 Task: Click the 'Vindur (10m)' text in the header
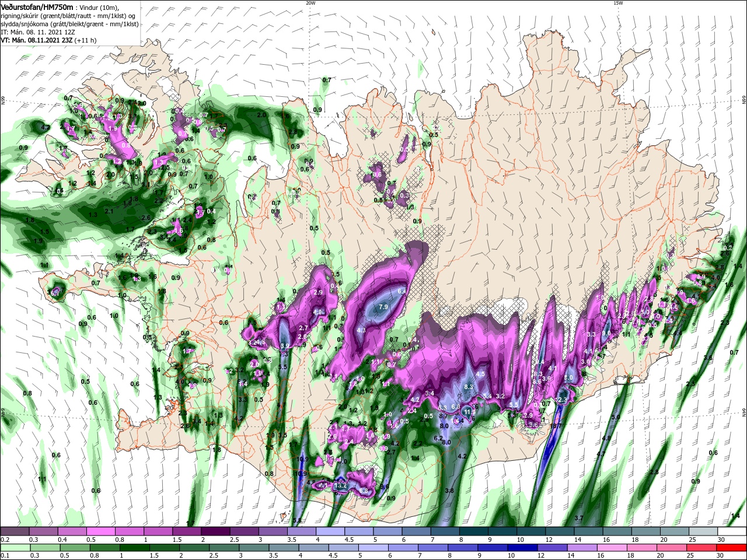[x=100, y=7]
